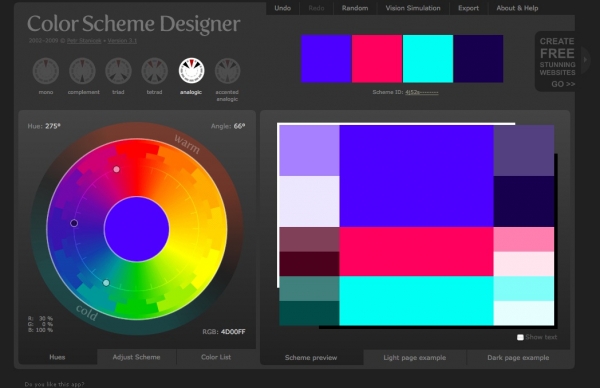Switch to the Light page example tab
The width and height of the screenshot is (600, 388).
[x=415, y=357]
